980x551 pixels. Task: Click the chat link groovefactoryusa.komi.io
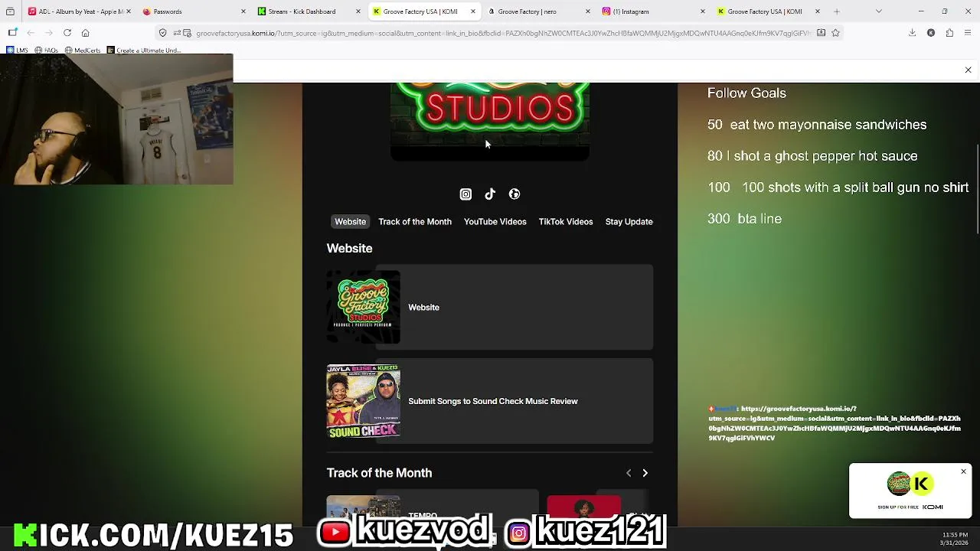[835, 423]
